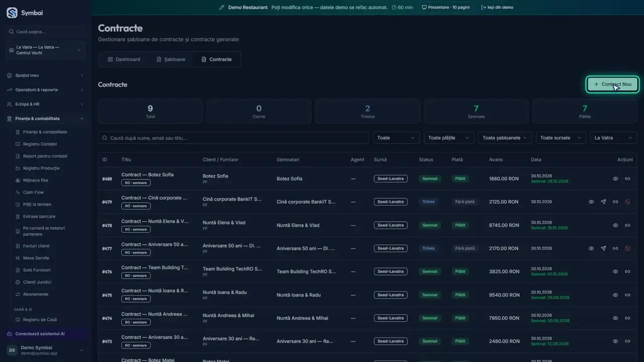View contract #488 with the eye icon
The width and height of the screenshot is (644, 362).
point(615,178)
